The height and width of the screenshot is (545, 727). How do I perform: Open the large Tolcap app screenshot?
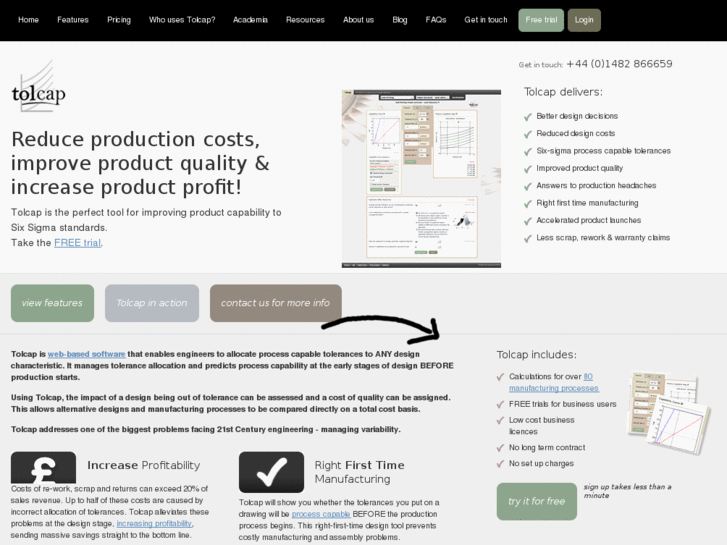(421, 179)
